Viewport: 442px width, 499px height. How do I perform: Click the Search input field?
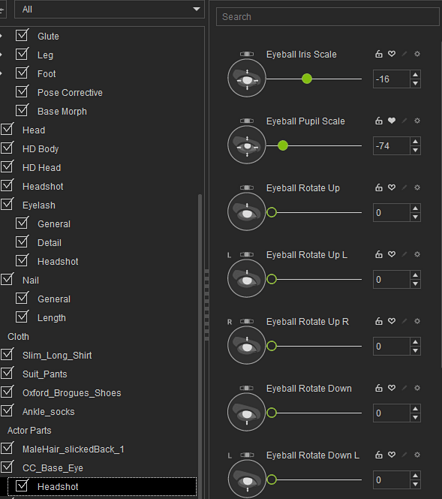click(328, 17)
